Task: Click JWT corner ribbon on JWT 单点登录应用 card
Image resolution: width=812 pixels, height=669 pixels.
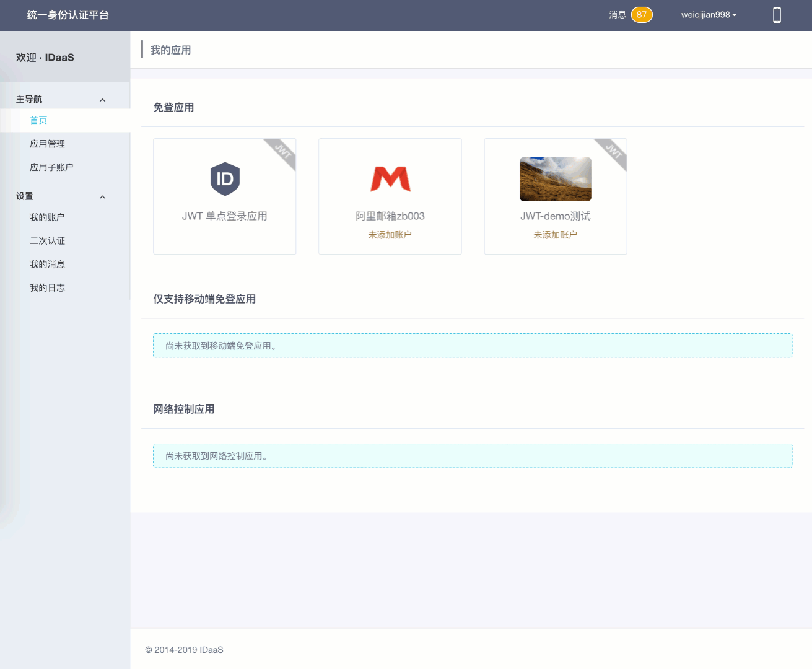Action: 282,152
